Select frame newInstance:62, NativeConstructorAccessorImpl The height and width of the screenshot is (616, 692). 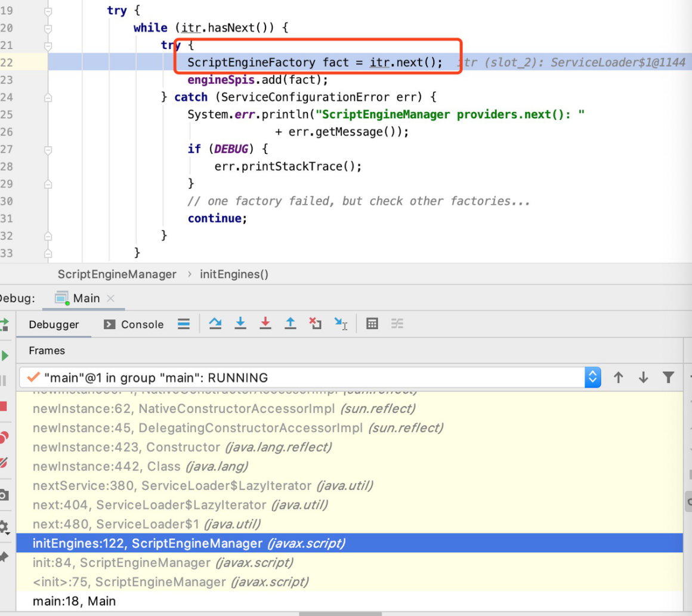(x=350, y=409)
